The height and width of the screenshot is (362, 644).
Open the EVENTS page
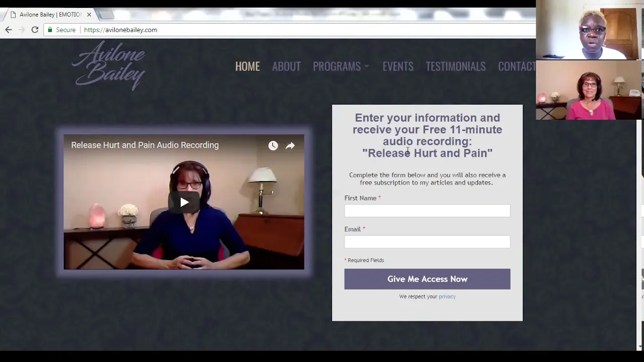click(x=398, y=66)
